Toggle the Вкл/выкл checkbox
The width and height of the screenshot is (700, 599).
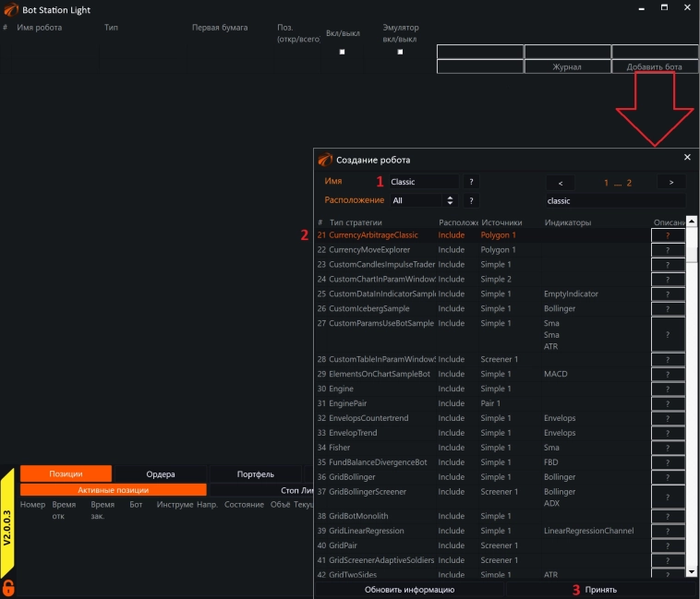[x=343, y=53]
